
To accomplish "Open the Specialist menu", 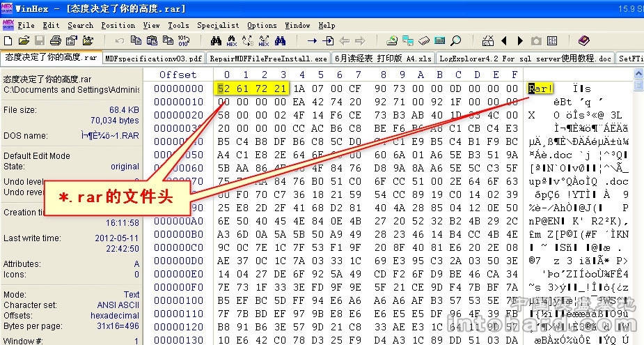I will pyautogui.click(x=218, y=25).
